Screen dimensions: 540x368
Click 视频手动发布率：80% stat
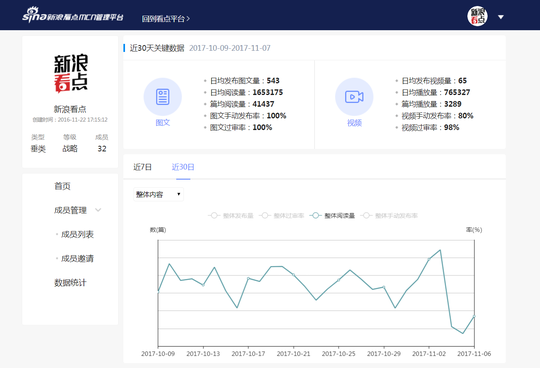tap(437, 116)
